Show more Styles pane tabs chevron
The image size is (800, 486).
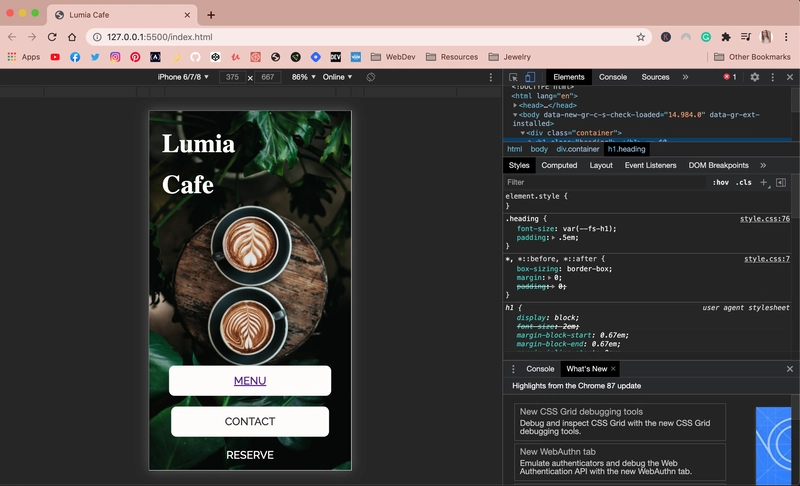(x=763, y=165)
